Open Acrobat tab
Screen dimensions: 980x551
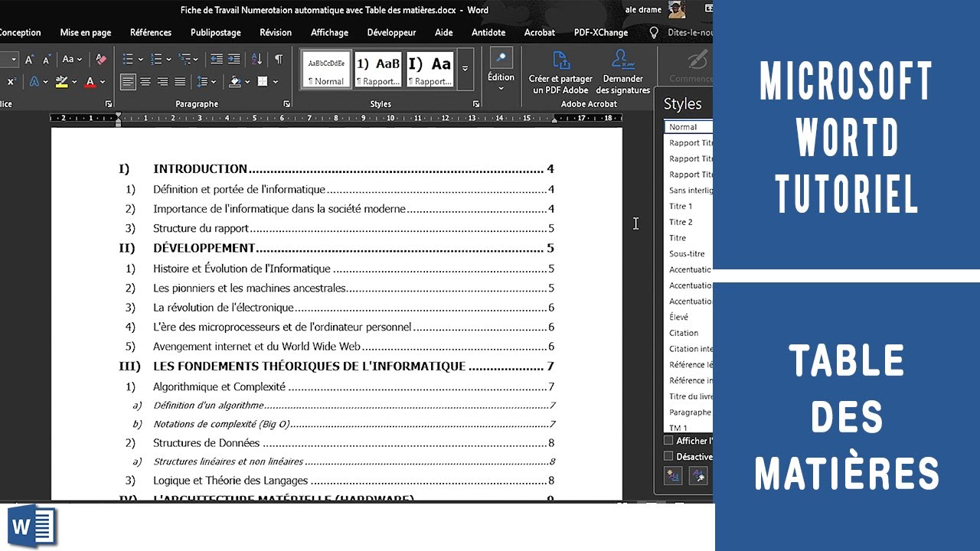pyautogui.click(x=540, y=32)
